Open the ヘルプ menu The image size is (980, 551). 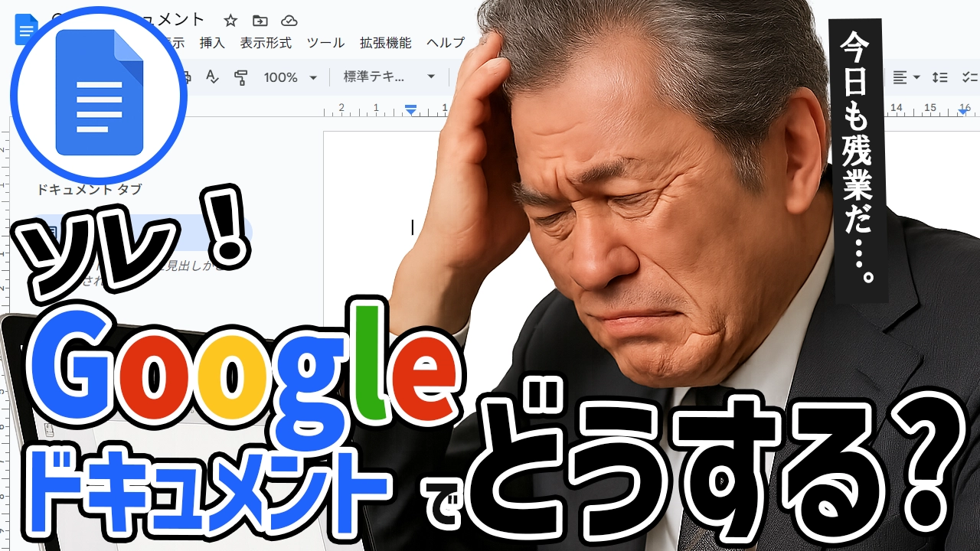(x=445, y=43)
